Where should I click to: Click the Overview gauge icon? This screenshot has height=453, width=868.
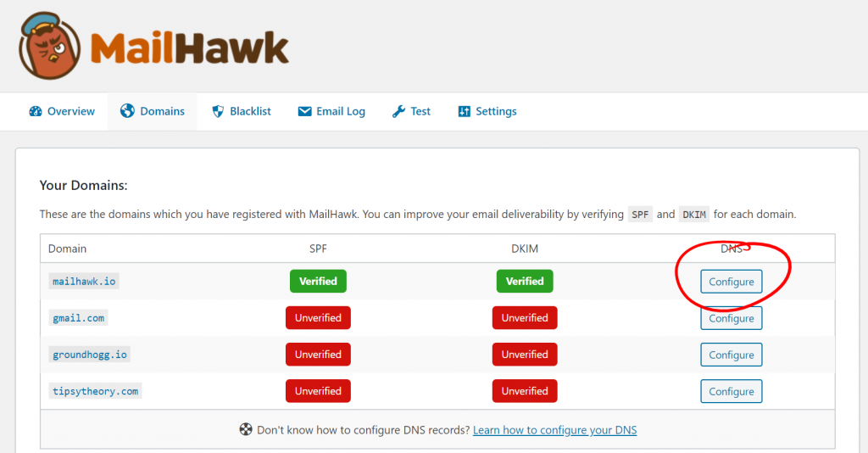click(36, 111)
